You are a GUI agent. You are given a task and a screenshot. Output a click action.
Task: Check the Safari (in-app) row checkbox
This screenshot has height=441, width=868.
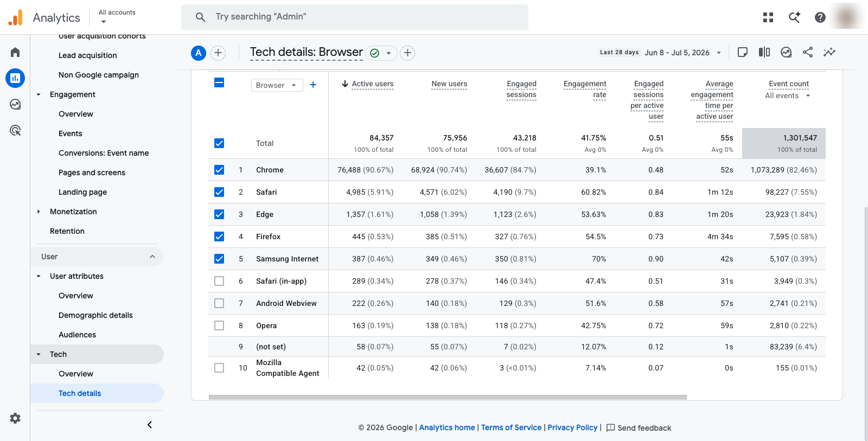pyautogui.click(x=219, y=281)
